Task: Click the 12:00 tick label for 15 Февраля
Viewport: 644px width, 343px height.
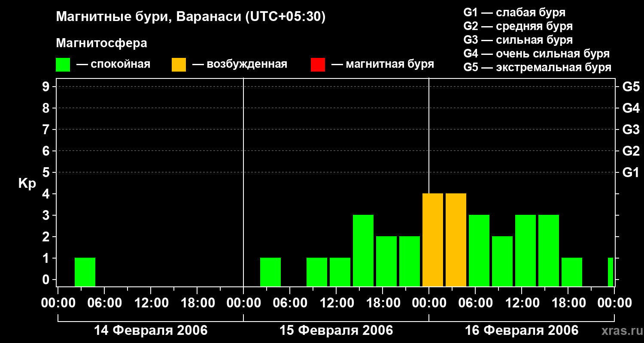Action: coord(336,303)
